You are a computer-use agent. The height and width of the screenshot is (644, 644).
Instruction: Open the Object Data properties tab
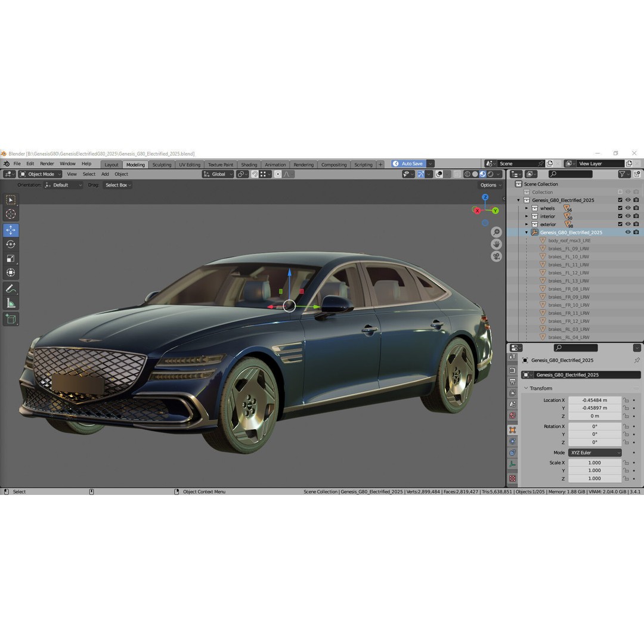(513, 464)
